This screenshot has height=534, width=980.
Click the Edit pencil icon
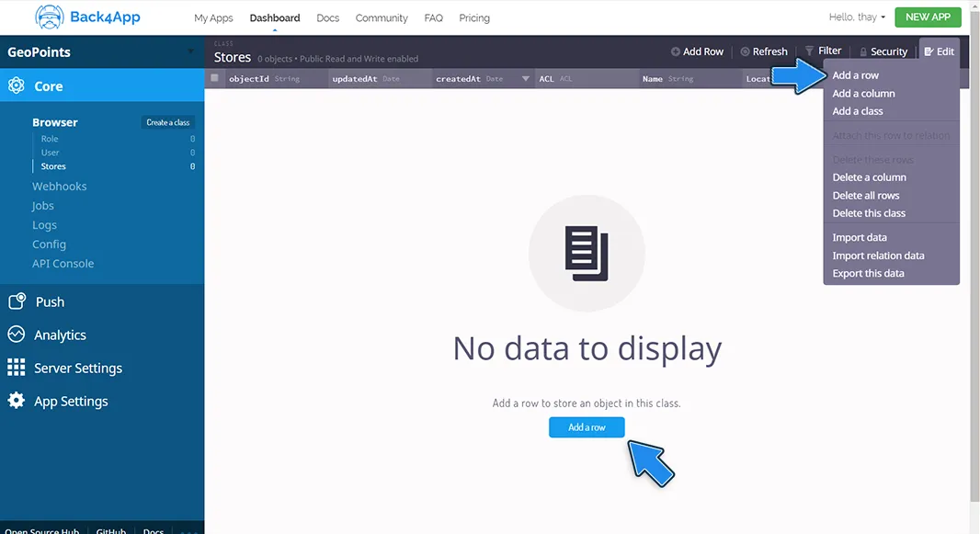(x=929, y=51)
